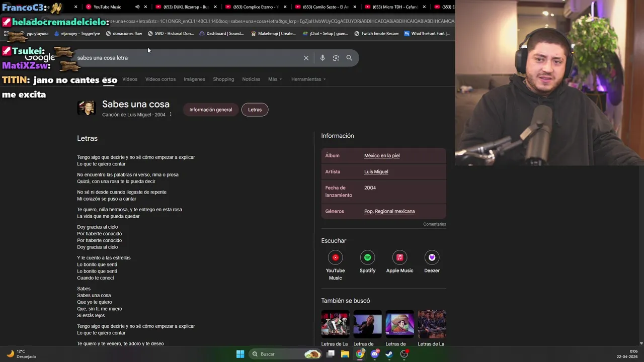Open Windows Start menu
The width and height of the screenshot is (644, 362).
click(240, 354)
